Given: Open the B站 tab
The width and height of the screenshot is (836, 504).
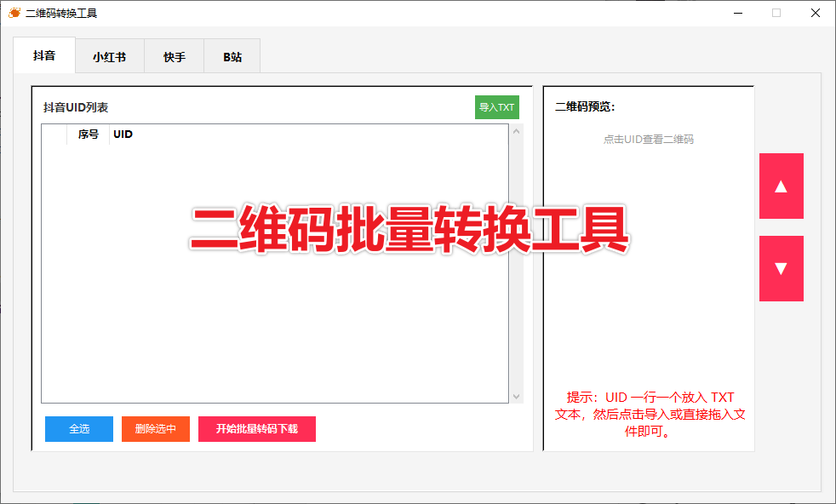Looking at the screenshot, I should [231, 55].
